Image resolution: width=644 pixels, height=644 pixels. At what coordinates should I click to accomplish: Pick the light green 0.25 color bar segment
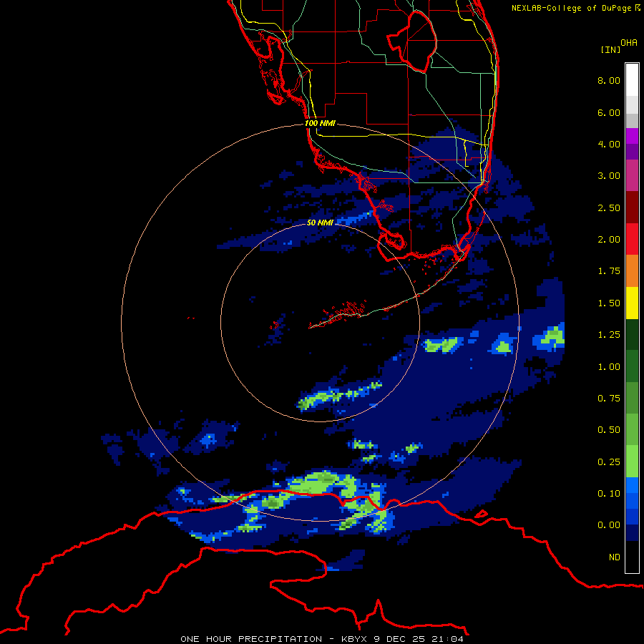click(x=632, y=462)
